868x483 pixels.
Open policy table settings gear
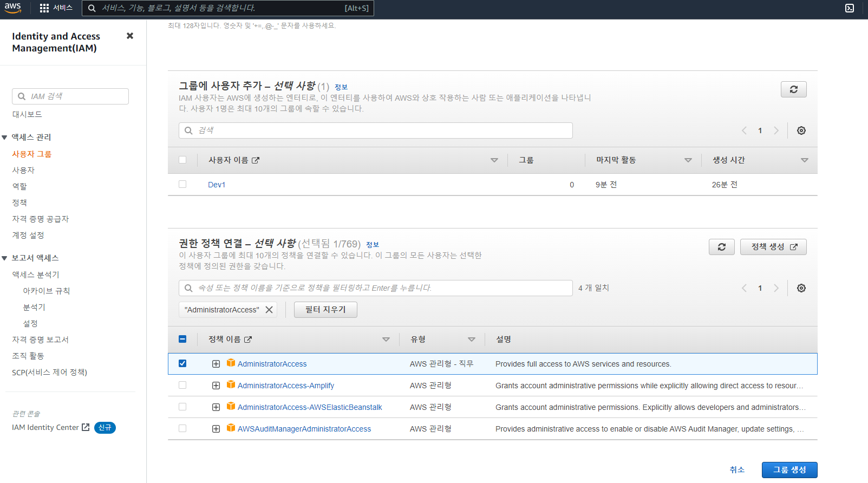801,288
